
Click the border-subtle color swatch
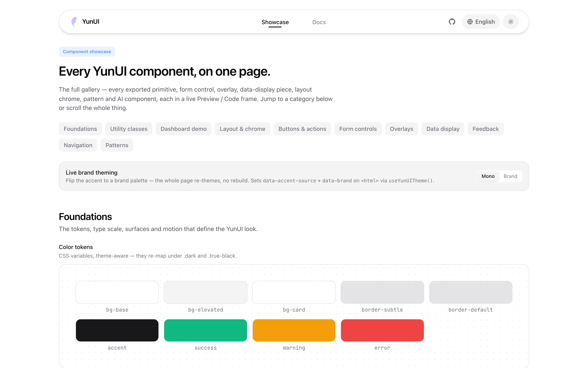pyautogui.click(x=382, y=292)
